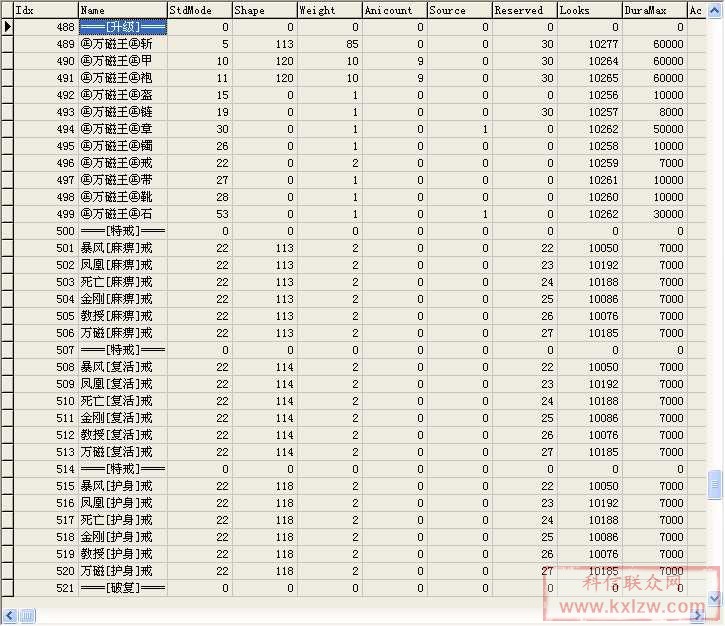Select name cell 暴风[麻痹]戒 in row 501

pyautogui.click(x=123, y=248)
